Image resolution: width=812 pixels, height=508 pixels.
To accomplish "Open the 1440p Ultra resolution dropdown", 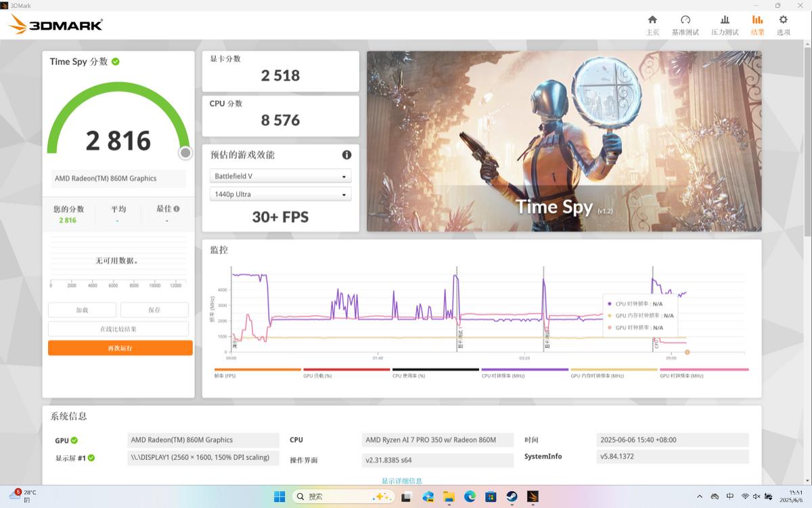I will point(280,194).
